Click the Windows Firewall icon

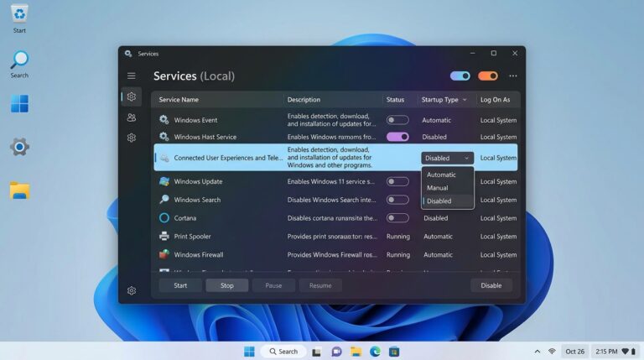point(164,254)
